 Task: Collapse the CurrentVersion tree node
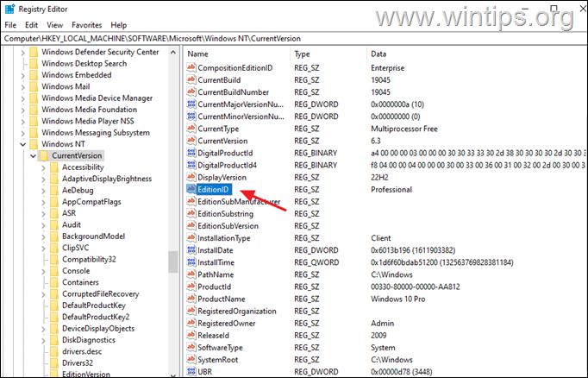(34, 156)
